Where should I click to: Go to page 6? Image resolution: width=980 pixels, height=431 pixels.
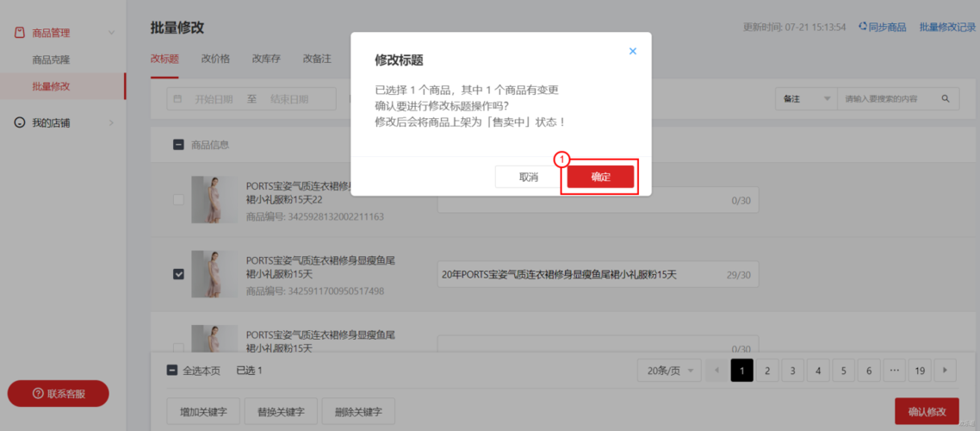click(x=869, y=371)
